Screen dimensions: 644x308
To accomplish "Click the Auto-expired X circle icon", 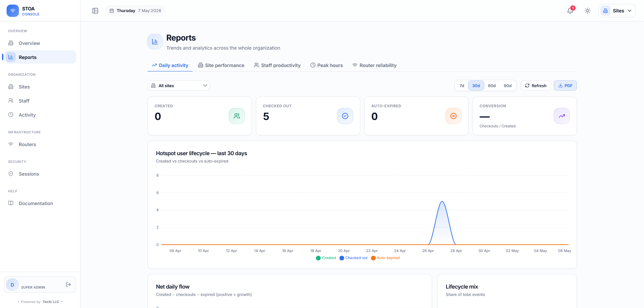I will pyautogui.click(x=453, y=116).
